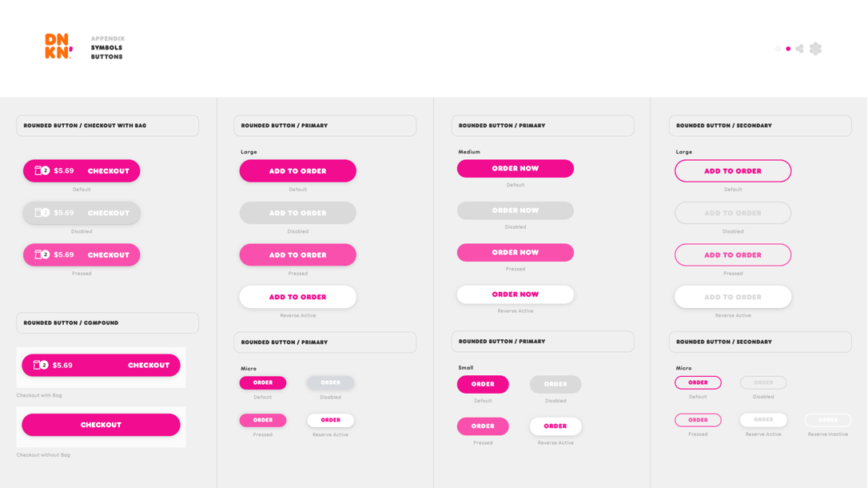Click the seven-dot flower cluster icon
Image resolution: width=868 pixels, height=488 pixels.
click(x=815, y=49)
